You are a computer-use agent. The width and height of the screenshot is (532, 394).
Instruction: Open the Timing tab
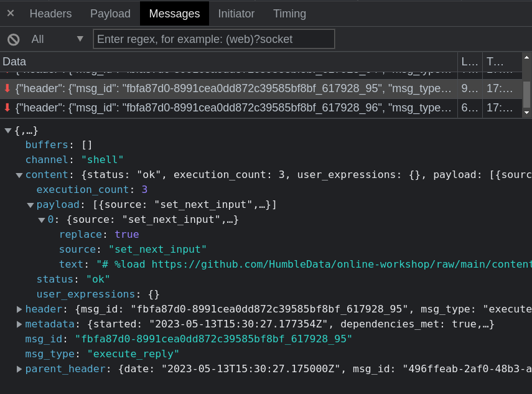289,13
